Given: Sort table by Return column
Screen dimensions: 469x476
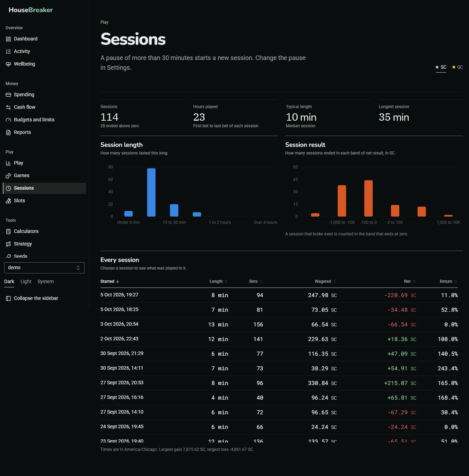Looking at the screenshot, I should (448, 281).
